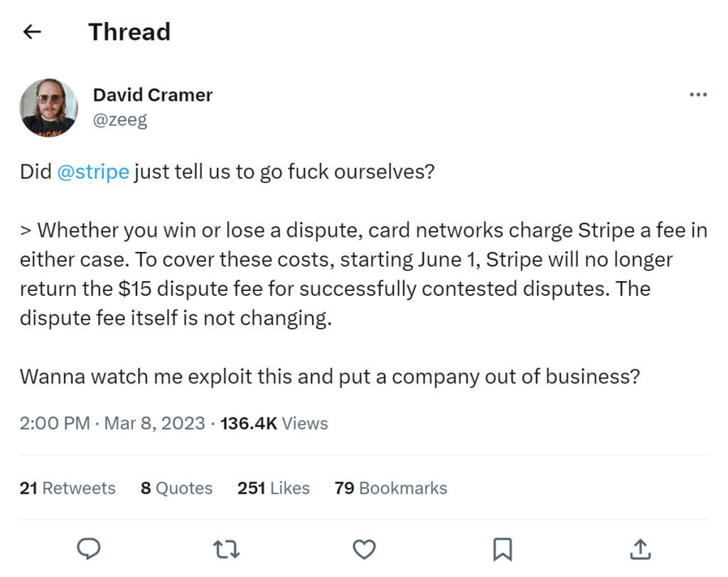Bookmark the tweet with the bookmark icon
The height and width of the screenshot is (577, 728).
(503, 549)
